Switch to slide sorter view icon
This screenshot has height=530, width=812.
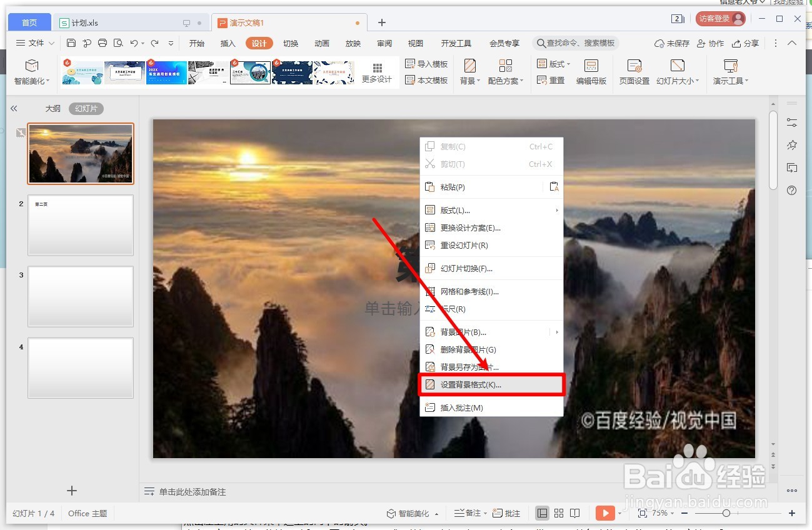(x=559, y=513)
